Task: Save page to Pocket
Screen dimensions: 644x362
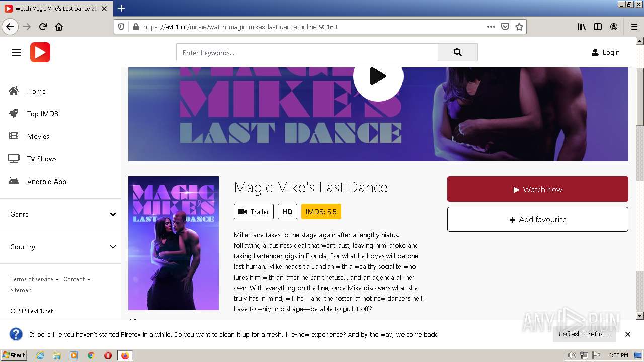Action: (x=505, y=27)
